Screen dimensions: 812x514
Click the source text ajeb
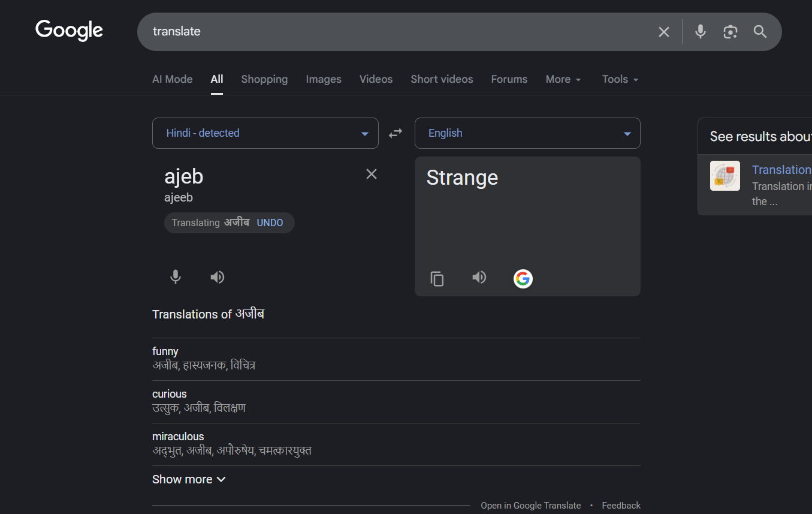184,177
